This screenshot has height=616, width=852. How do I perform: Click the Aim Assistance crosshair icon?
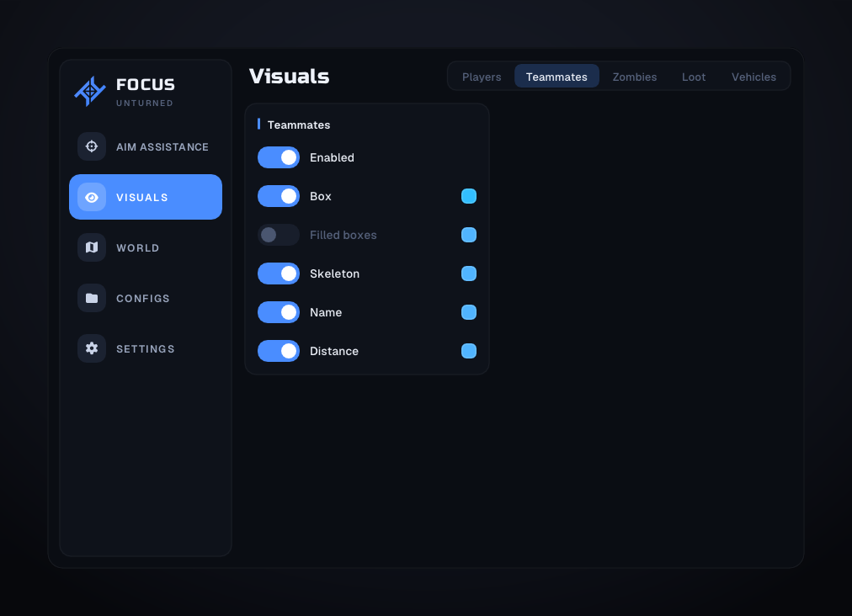coord(91,146)
